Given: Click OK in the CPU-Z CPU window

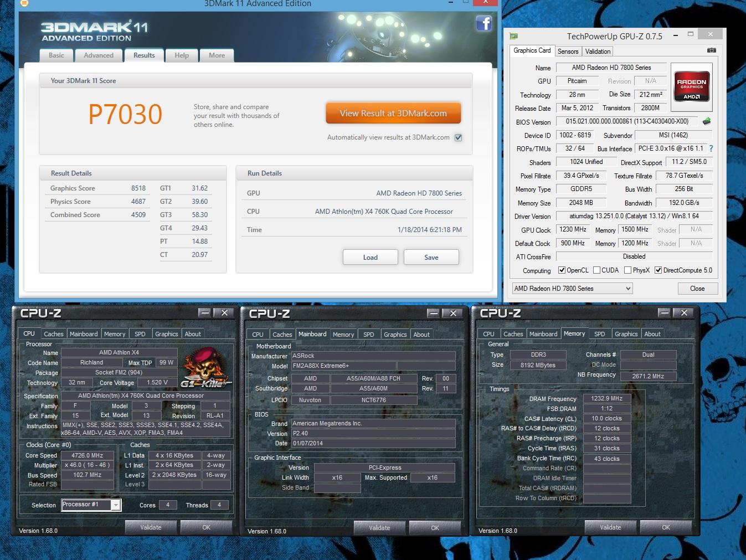Looking at the screenshot, I should 207,527.
